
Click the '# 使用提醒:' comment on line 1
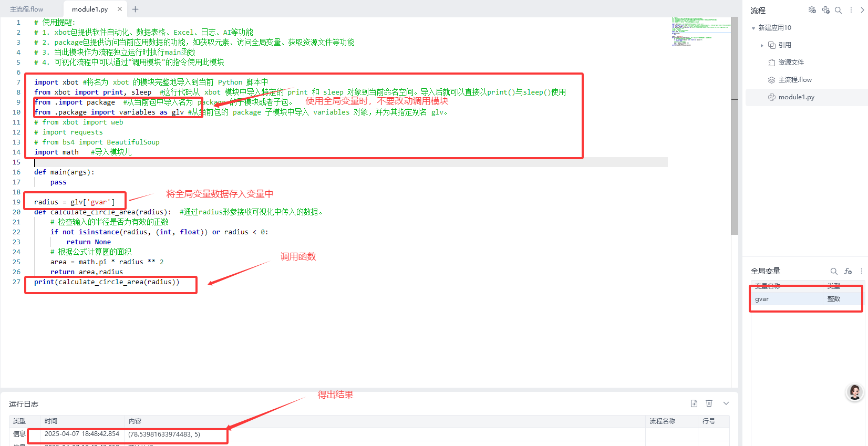point(55,23)
